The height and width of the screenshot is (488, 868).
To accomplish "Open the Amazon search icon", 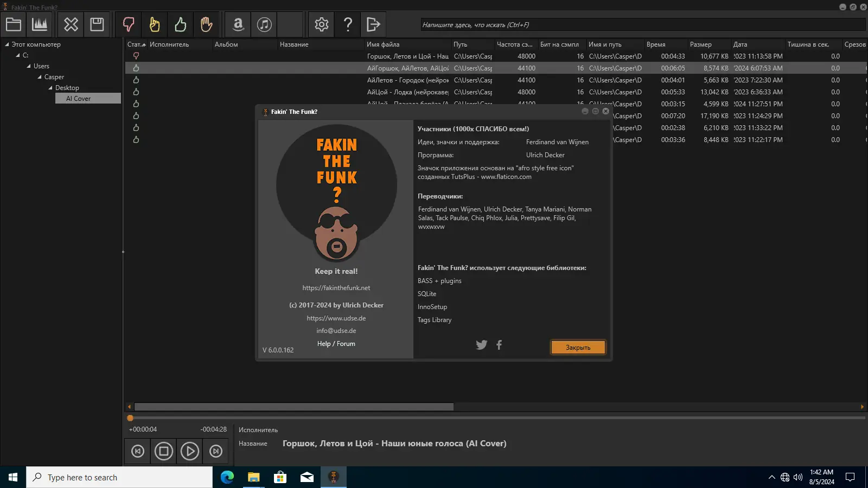I will tap(238, 24).
